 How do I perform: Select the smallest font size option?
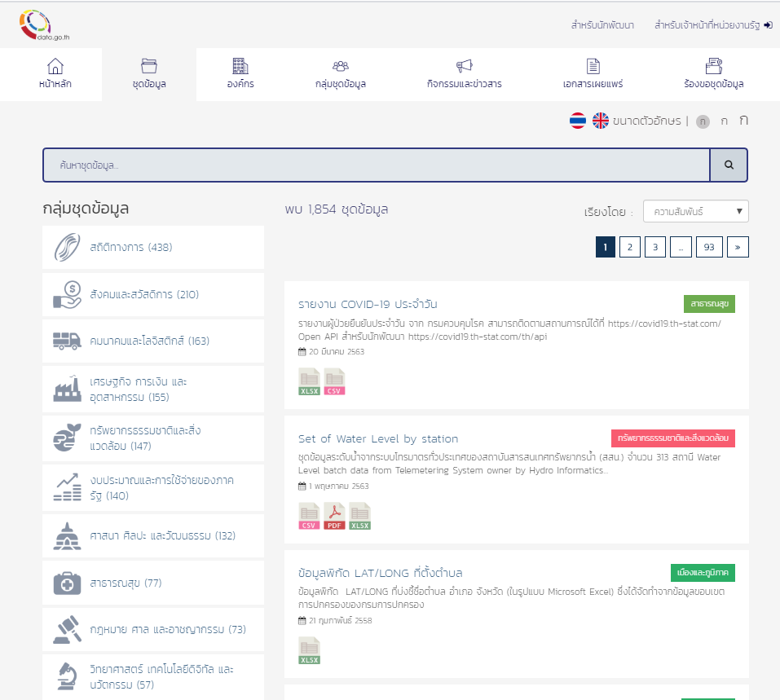tap(703, 121)
